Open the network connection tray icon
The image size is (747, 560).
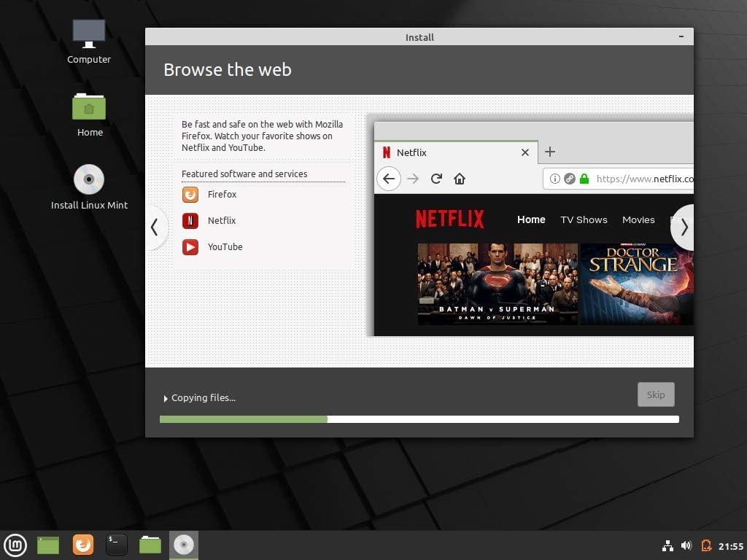click(668, 545)
